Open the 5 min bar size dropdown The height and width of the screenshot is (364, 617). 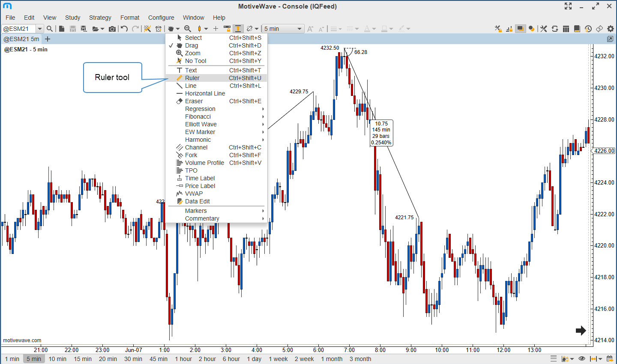click(x=283, y=29)
